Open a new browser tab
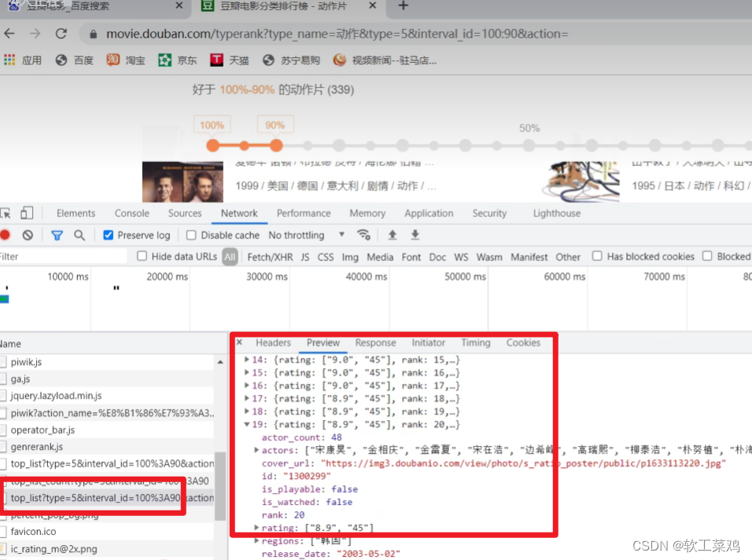This screenshot has width=752, height=560. click(x=404, y=6)
